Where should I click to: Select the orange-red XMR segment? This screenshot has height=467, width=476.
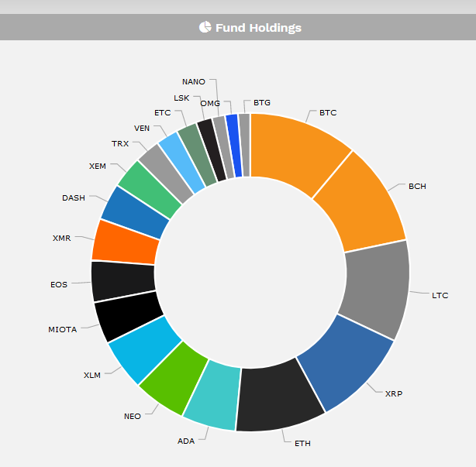pyautogui.click(x=126, y=244)
